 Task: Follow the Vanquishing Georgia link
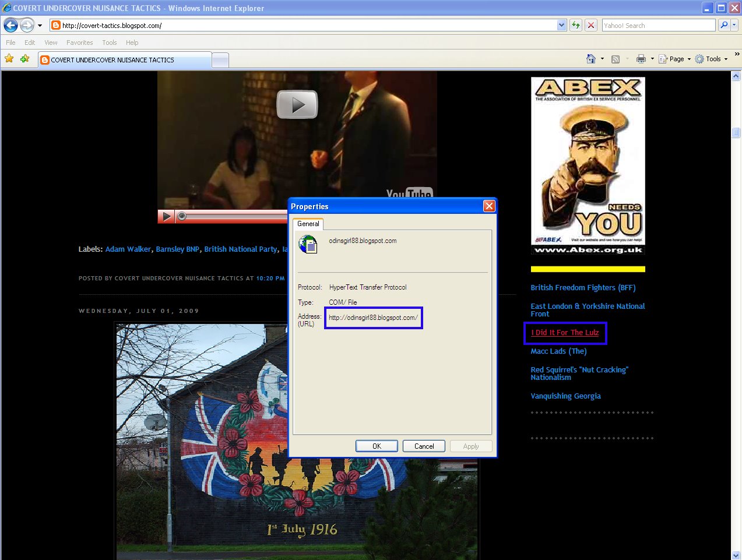point(565,396)
